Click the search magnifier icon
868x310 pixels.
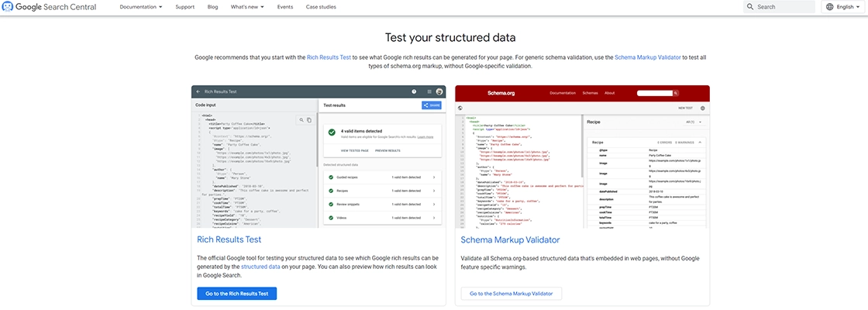click(750, 7)
